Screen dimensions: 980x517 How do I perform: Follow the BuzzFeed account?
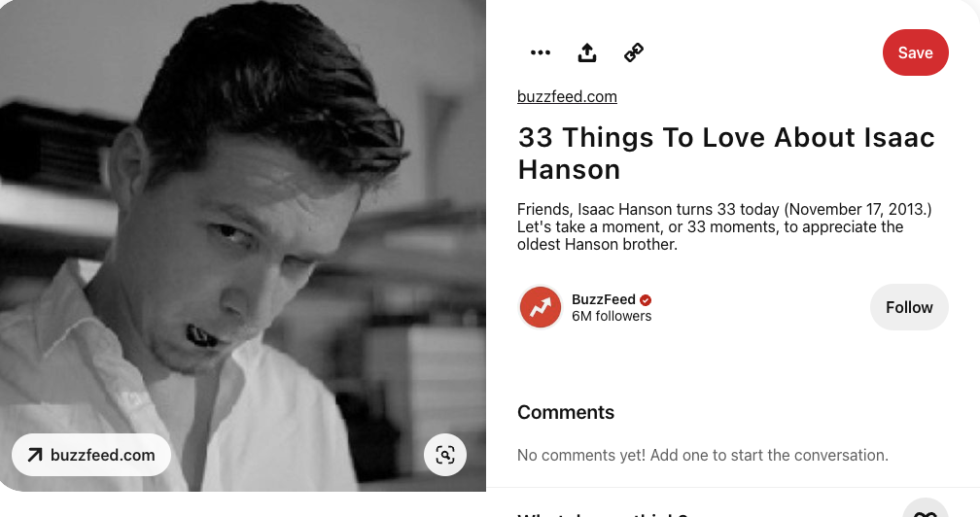909,307
